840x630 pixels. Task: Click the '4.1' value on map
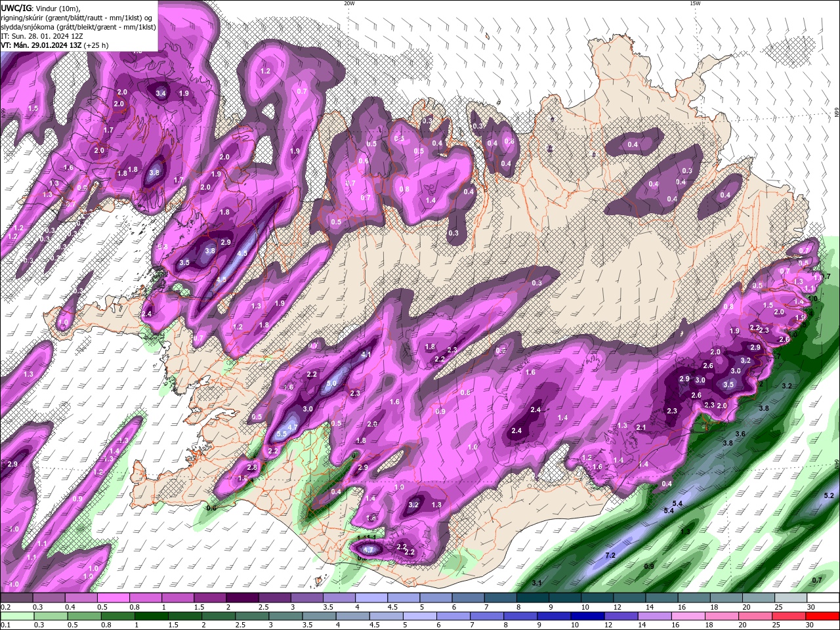pyautogui.click(x=366, y=354)
